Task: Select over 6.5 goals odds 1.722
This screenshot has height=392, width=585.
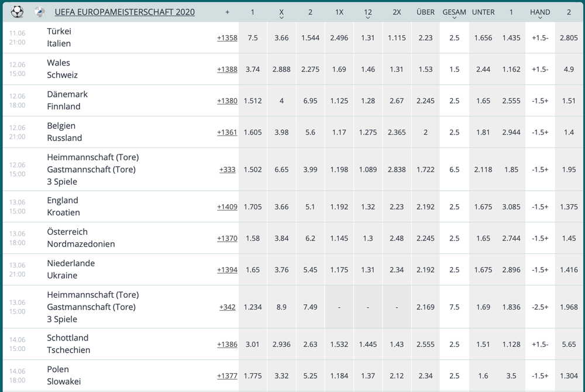Action: tap(425, 170)
